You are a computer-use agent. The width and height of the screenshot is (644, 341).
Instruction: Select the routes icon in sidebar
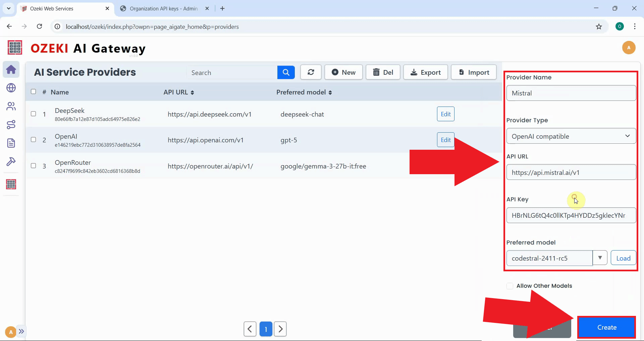coord(11,125)
